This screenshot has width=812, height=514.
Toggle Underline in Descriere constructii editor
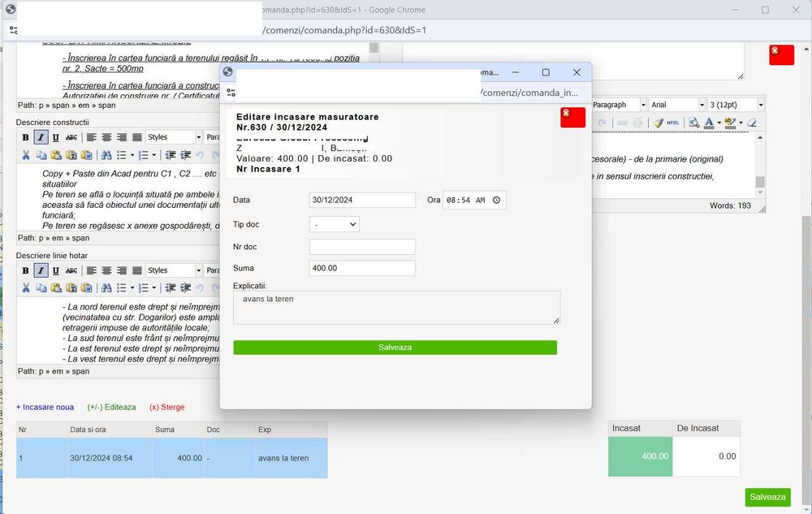pyautogui.click(x=56, y=137)
